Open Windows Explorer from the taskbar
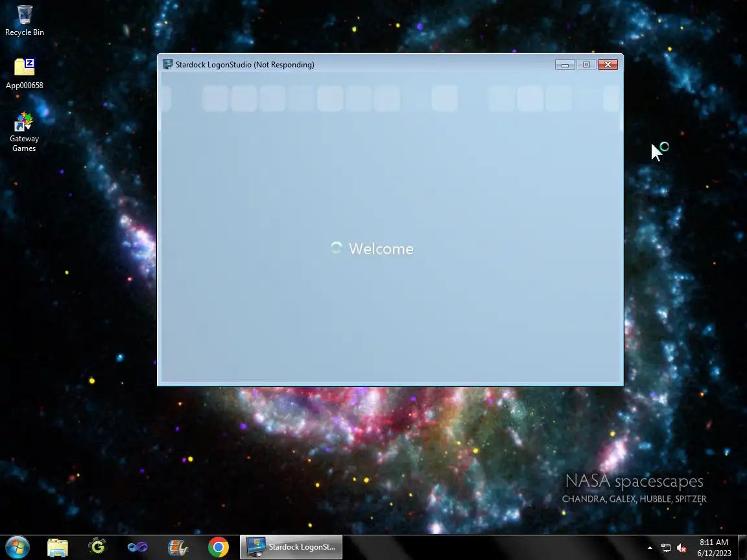The height and width of the screenshot is (560, 747). tap(58, 548)
